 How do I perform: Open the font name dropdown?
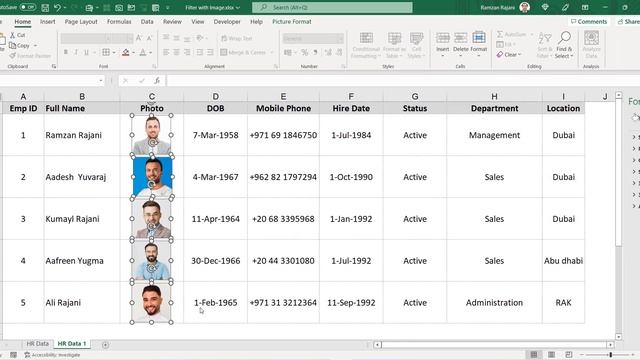tap(108, 38)
